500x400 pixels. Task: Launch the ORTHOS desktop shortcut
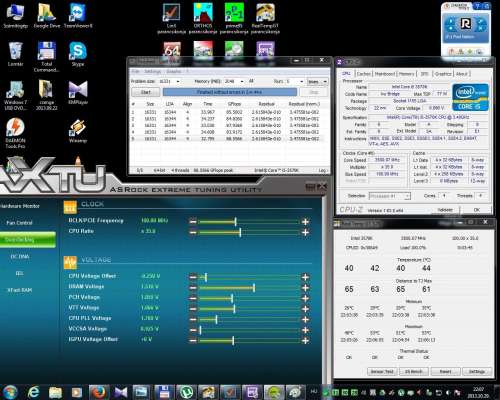[x=203, y=19]
